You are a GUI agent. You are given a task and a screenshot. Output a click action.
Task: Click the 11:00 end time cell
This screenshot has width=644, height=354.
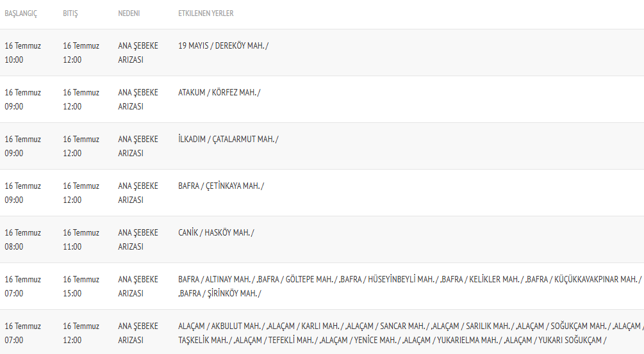(x=72, y=246)
